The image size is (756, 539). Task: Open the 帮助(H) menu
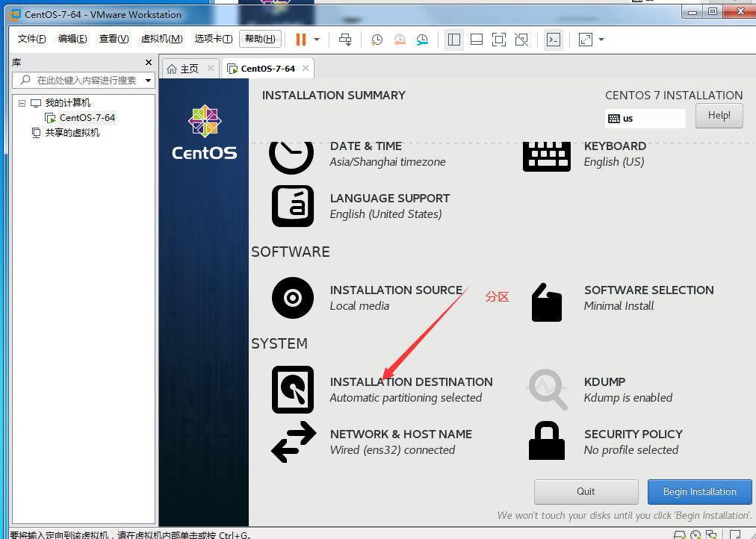pyautogui.click(x=261, y=39)
